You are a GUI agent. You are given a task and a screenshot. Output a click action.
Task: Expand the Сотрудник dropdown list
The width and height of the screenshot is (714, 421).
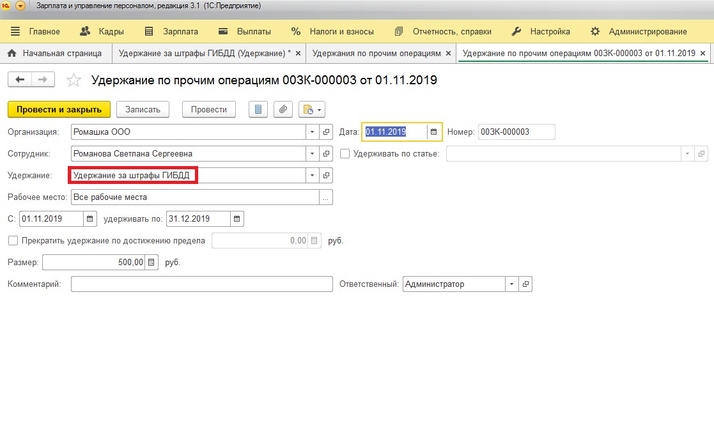(312, 154)
